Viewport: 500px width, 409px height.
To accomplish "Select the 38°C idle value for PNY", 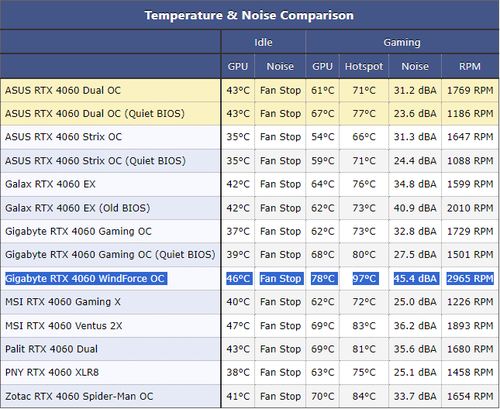I will 238,372.
